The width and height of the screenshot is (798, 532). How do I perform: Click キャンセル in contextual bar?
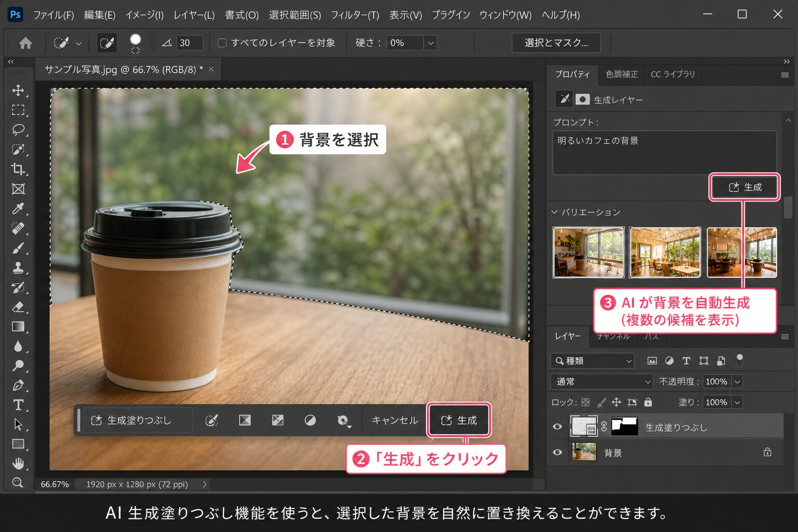tap(395, 420)
